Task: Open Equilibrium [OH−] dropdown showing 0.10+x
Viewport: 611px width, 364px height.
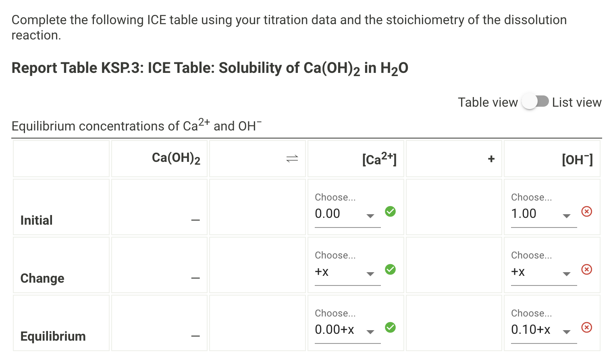Action: click(x=543, y=330)
